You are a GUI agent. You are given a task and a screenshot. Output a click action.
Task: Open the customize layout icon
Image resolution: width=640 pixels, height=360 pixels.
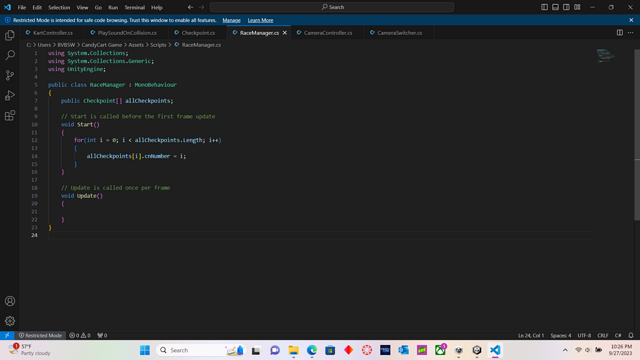click(x=577, y=7)
